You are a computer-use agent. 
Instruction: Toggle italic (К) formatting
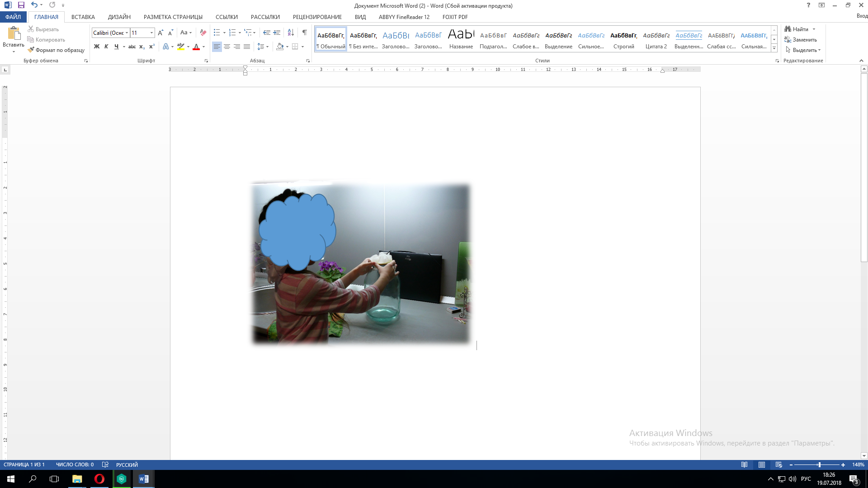106,47
